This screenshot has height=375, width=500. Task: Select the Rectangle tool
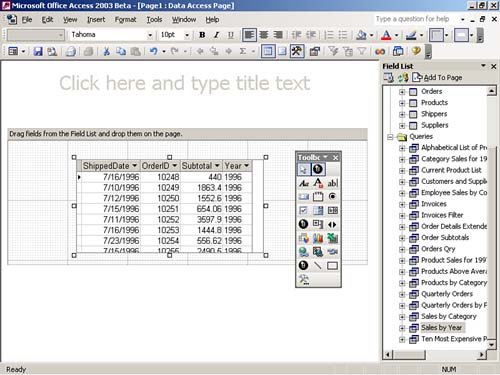coord(333,265)
